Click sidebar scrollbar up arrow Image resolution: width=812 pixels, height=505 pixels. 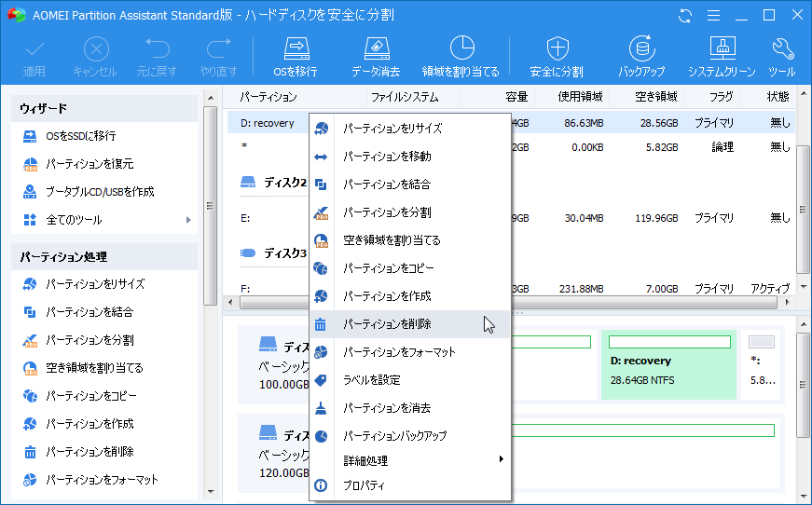[211, 97]
